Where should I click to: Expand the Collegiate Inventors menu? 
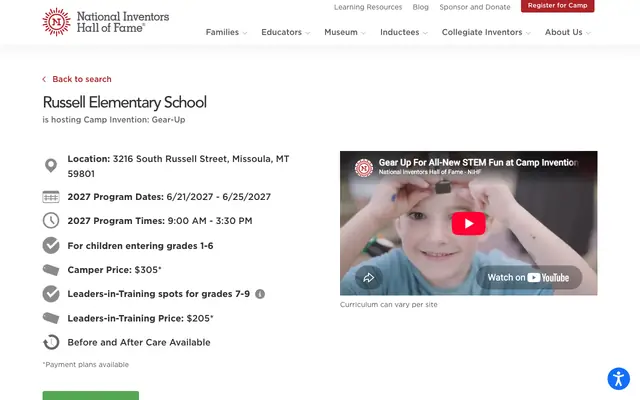(x=486, y=32)
